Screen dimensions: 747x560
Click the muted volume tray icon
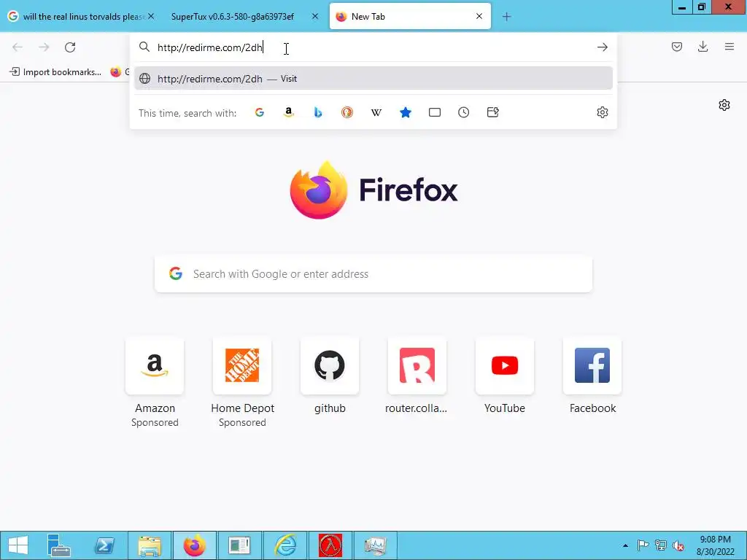(678, 545)
